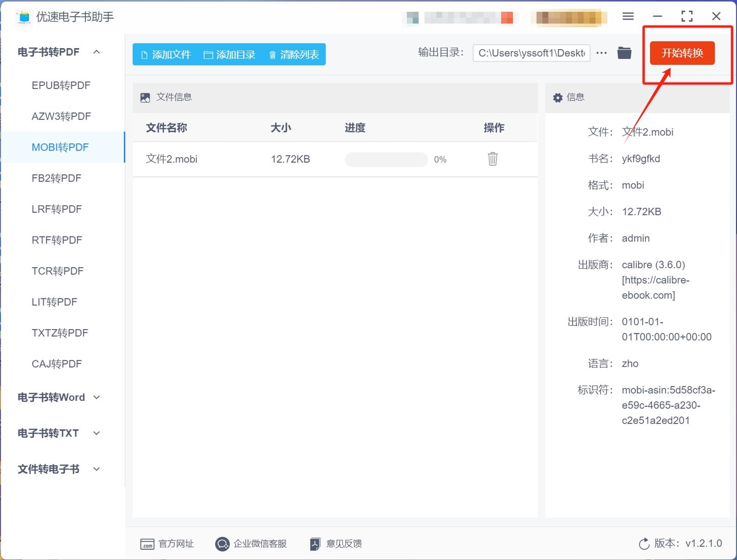This screenshot has height=560, width=737.
Task: Click the 官方网址 website icon
Action: (147, 544)
